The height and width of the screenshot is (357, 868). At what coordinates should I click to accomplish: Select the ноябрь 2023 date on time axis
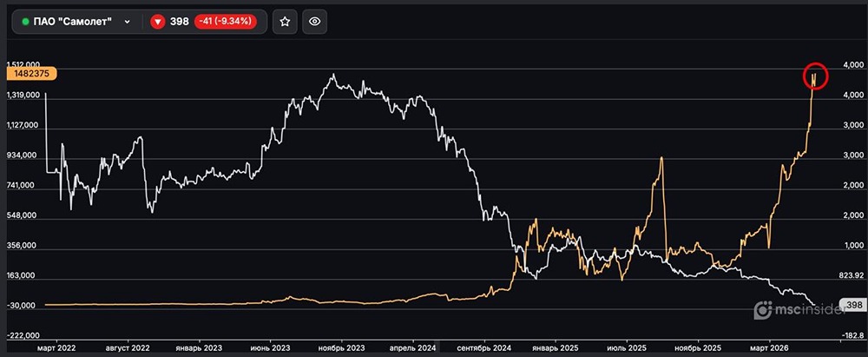(x=341, y=349)
